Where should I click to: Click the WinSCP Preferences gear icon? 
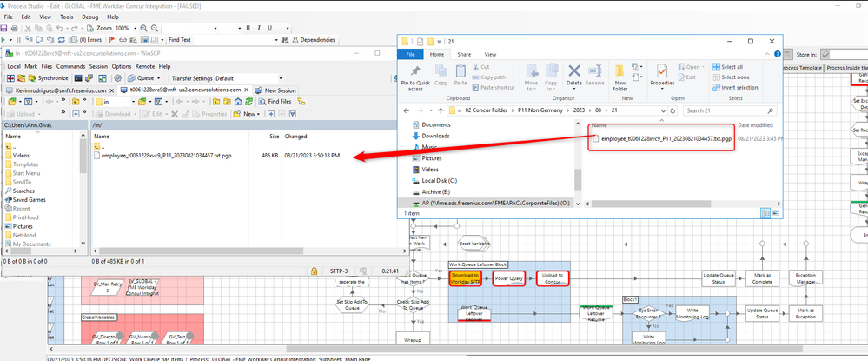tap(118, 78)
